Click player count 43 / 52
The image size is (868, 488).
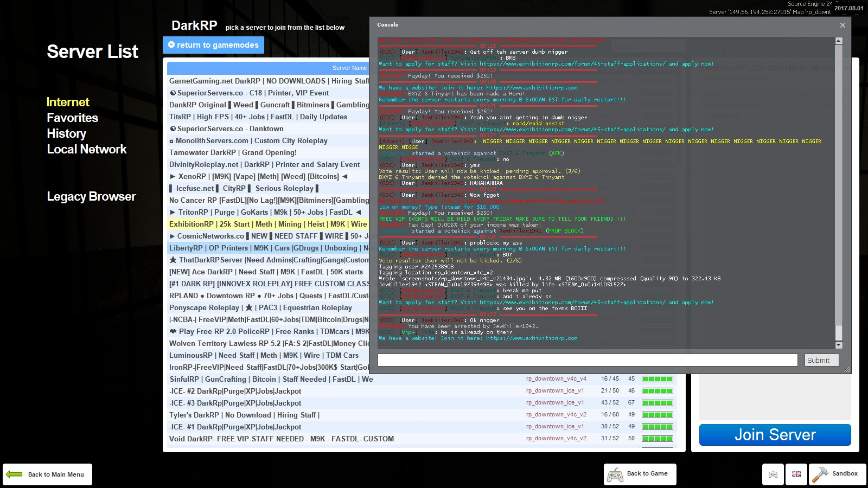(610, 403)
